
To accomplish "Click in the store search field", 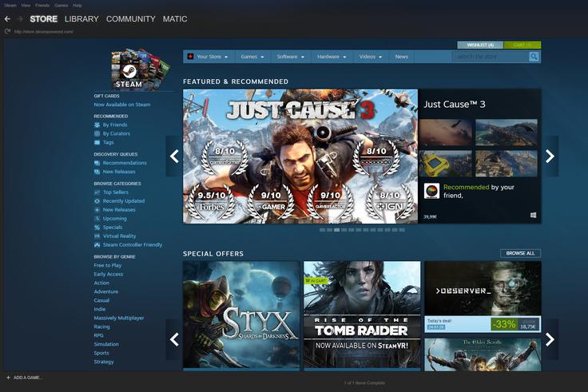I will click(491, 57).
